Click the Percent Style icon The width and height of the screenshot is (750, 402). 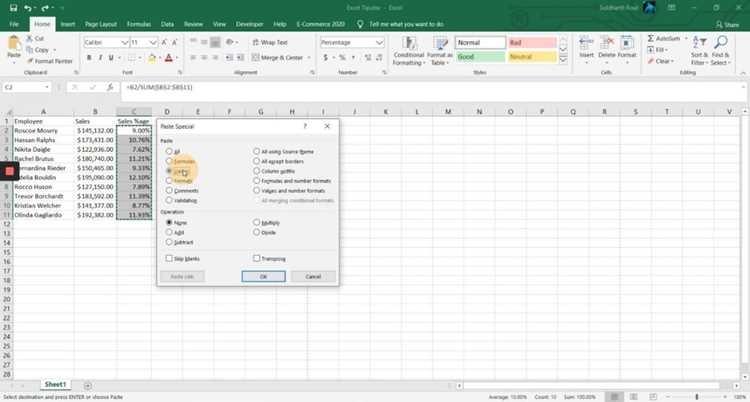(x=342, y=57)
